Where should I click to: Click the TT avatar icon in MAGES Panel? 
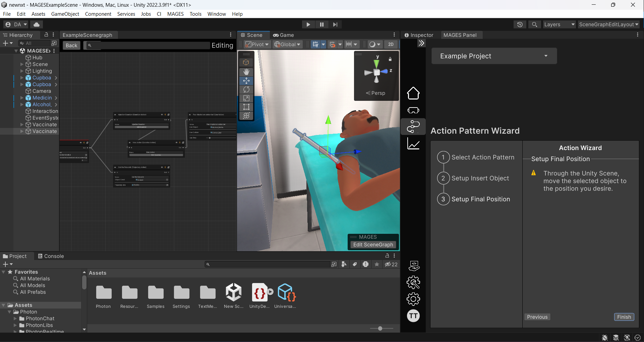point(413,316)
